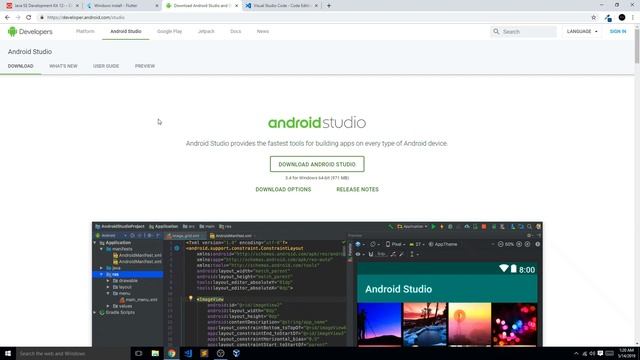Click the browser Forward arrow

pos(18,18)
